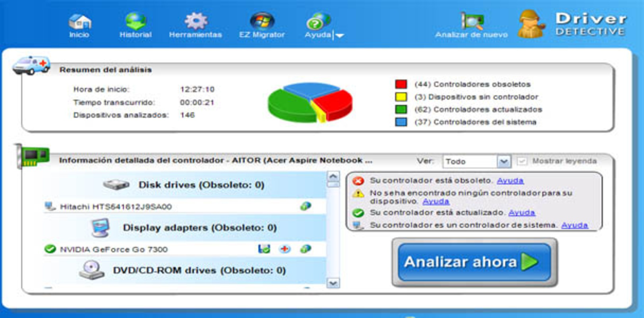Expand Disk drives category header
This screenshot has height=318, width=644.
(185, 185)
